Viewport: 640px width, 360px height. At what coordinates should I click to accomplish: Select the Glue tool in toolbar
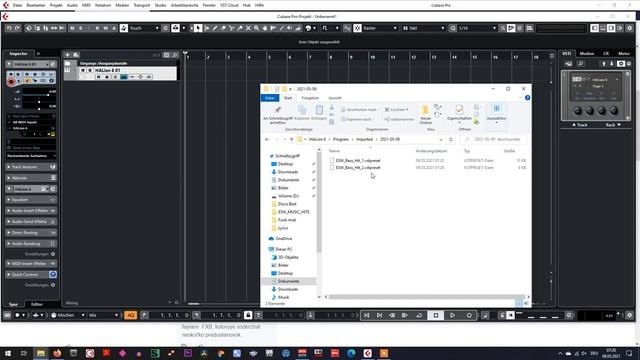(240, 28)
